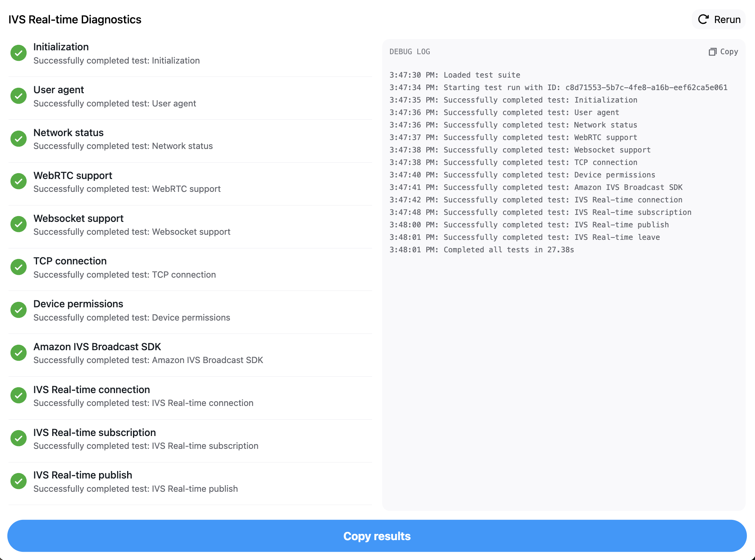
Task: Click the Device permissions checkmark icon
Action: pyautogui.click(x=18, y=310)
